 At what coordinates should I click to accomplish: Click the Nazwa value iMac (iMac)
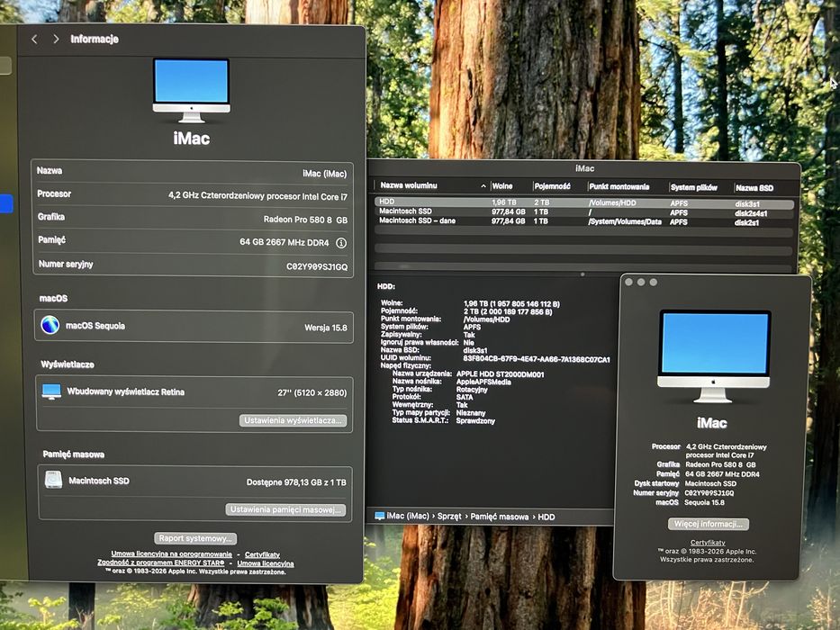[x=325, y=174]
